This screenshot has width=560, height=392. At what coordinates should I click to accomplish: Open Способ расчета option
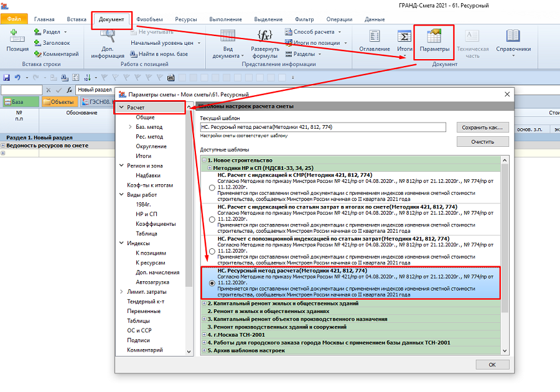[313, 32]
